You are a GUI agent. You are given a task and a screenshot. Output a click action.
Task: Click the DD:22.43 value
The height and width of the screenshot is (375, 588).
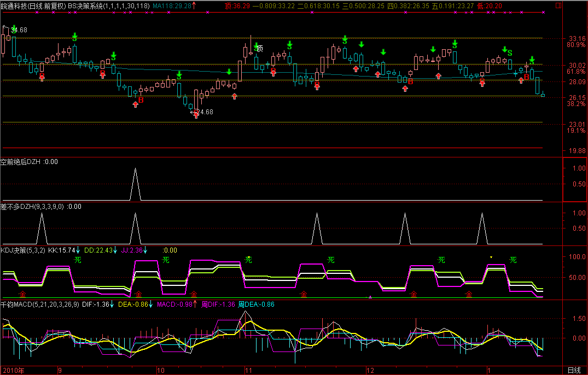pyautogui.click(x=98, y=250)
